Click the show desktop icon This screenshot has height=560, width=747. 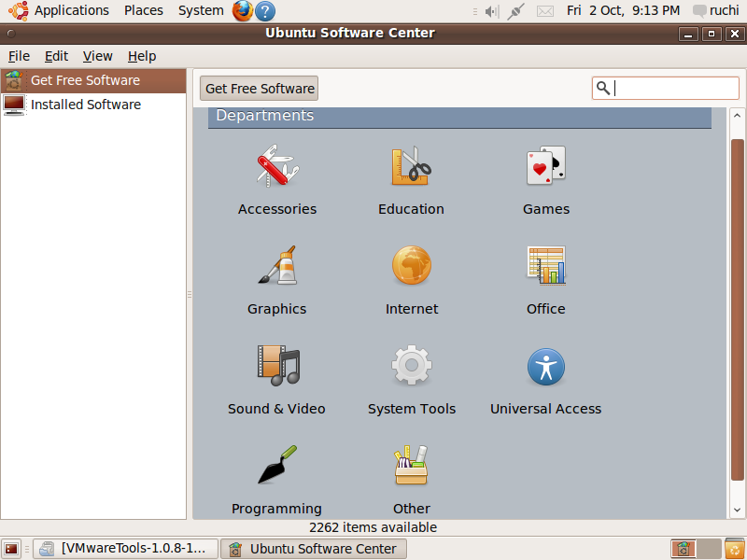(x=11, y=549)
